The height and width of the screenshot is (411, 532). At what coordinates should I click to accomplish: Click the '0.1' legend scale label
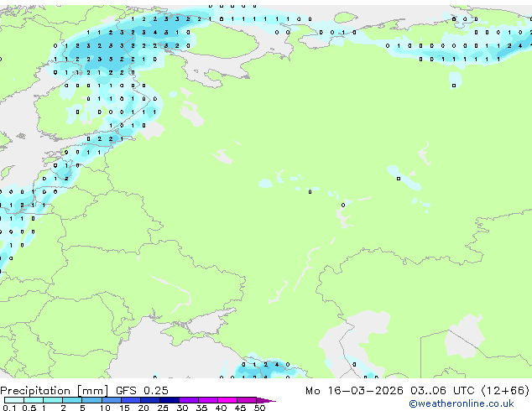9,408
